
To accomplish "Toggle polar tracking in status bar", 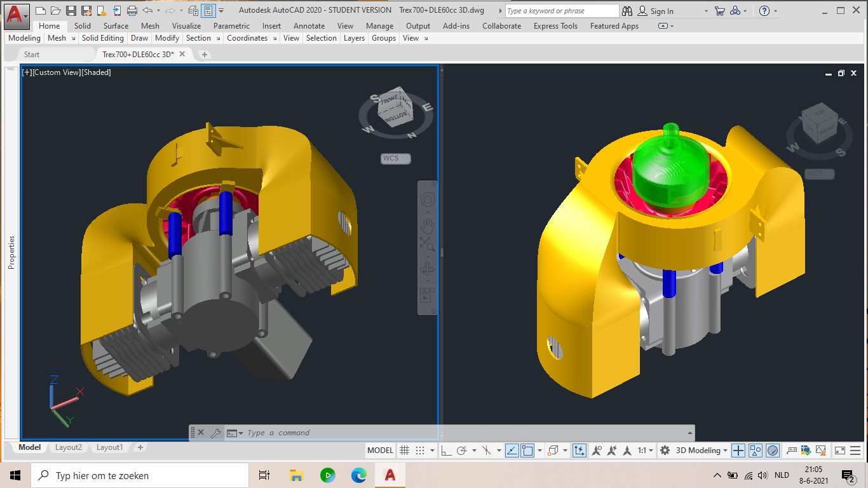I will click(462, 451).
